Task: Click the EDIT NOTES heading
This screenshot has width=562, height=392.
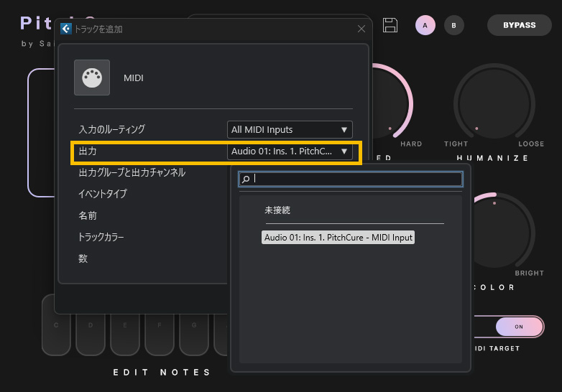Action: (x=162, y=373)
